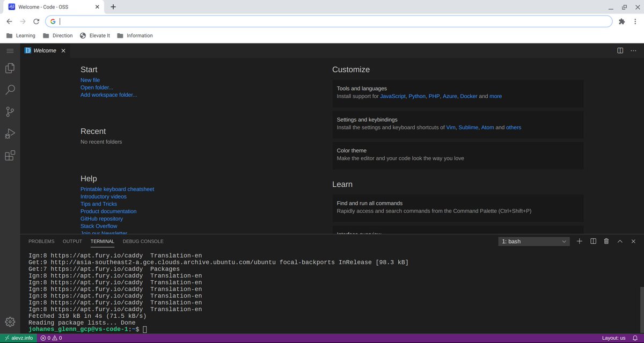
Task: Kill the terminal with trash icon
Action: (x=606, y=242)
